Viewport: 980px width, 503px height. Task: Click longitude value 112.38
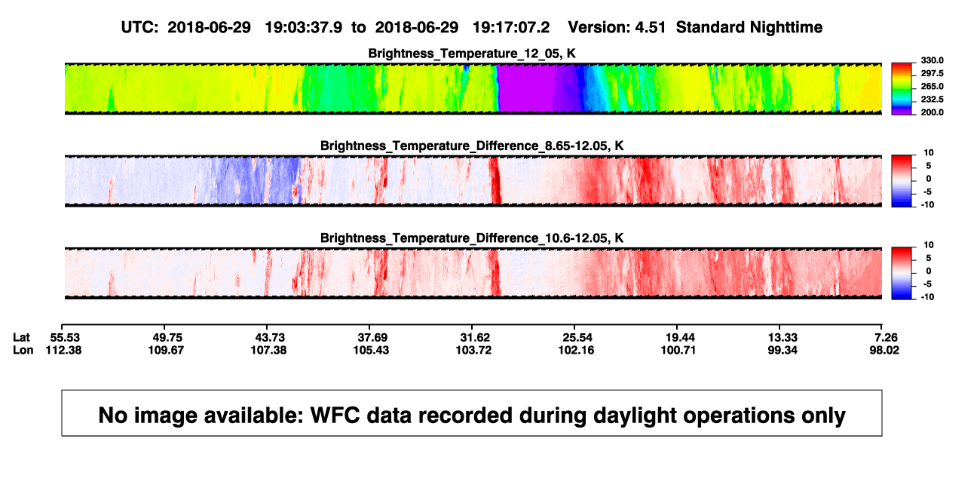click(65, 350)
